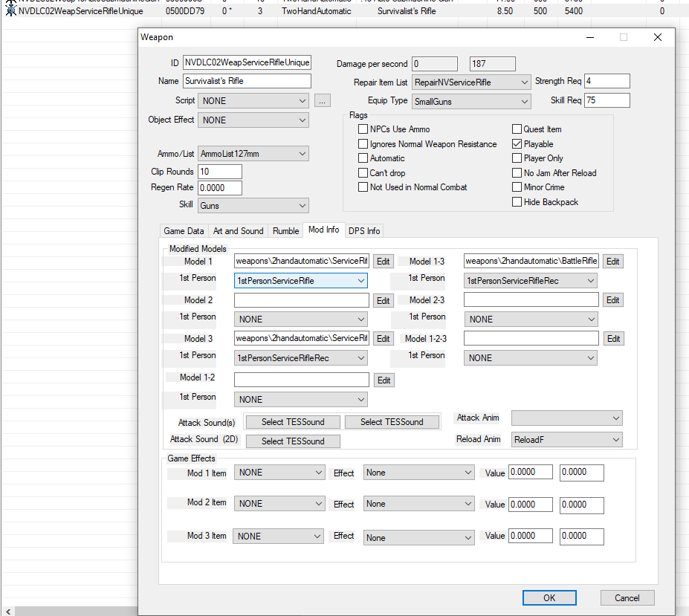Click first Value field for Mod 1
Screen dimensions: 689x616
531,473
